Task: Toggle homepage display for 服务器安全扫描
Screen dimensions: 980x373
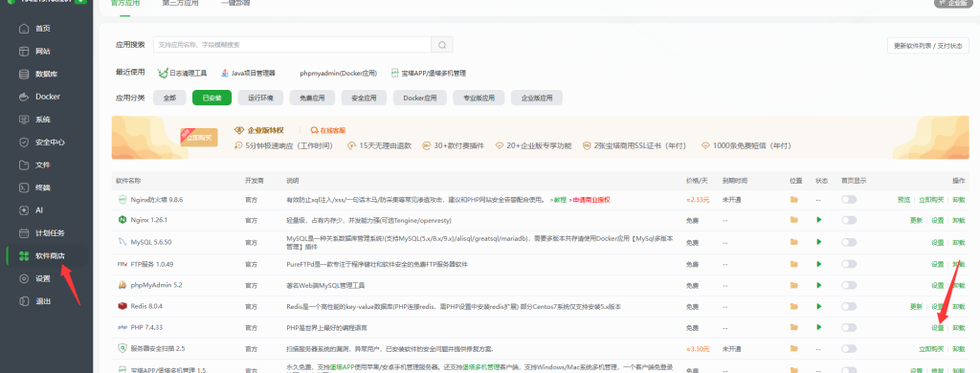Action: tap(849, 349)
